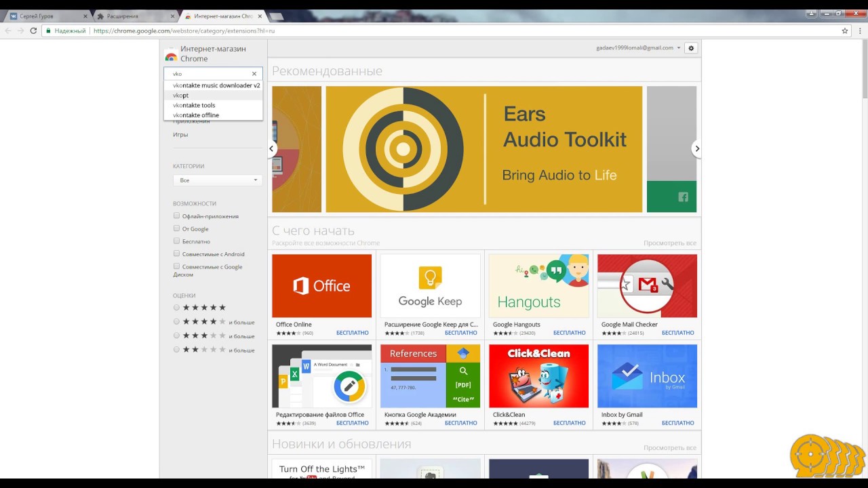
Task: Open the Click&Clean extension tile
Action: point(538,385)
